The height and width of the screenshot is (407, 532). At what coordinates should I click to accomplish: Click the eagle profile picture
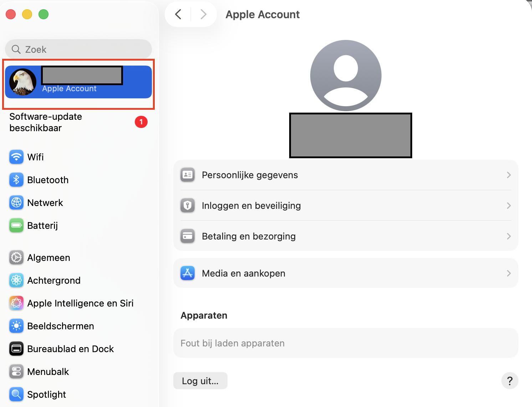pos(22,82)
